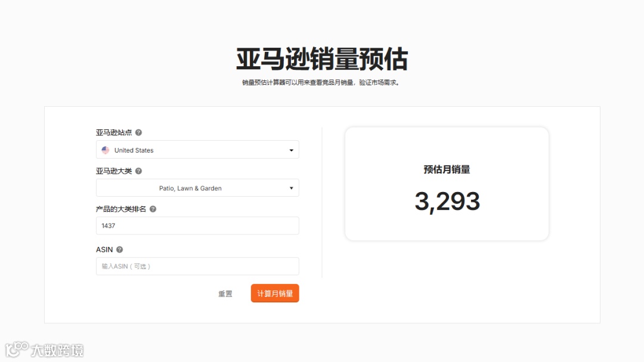Click the subtitle text below the heading

[x=321, y=82]
